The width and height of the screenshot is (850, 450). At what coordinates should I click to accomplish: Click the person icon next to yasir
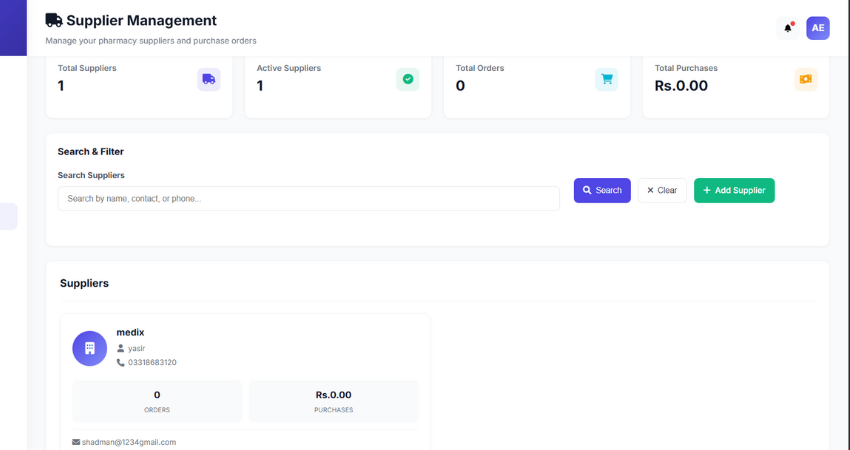(x=121, y=348)
